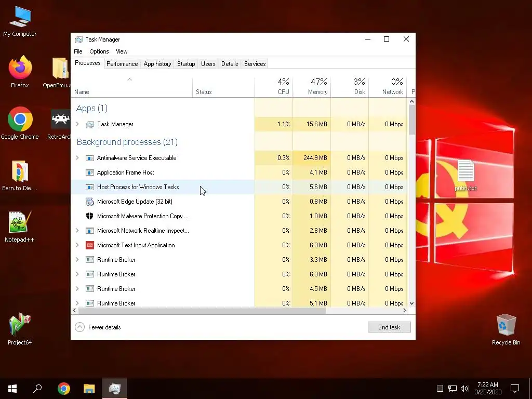Select the Processes tab
This screenshot has width=532, height=399.
pos(87,63)
